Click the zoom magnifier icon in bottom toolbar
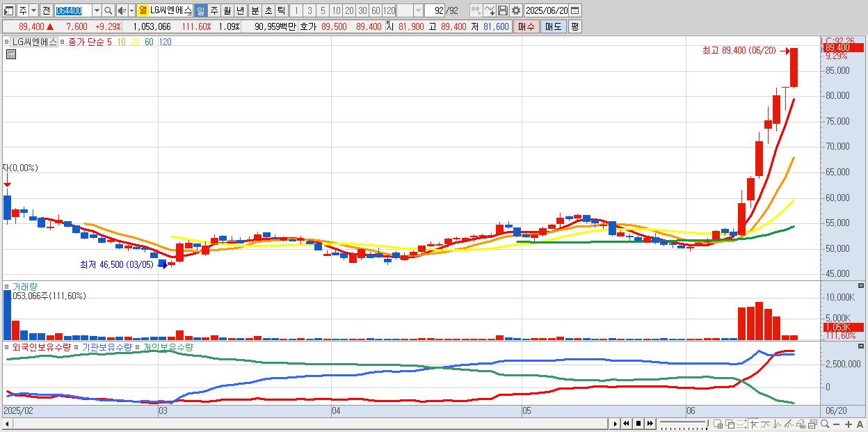This screenshot has width=868, height=432. tap(825, 424)
